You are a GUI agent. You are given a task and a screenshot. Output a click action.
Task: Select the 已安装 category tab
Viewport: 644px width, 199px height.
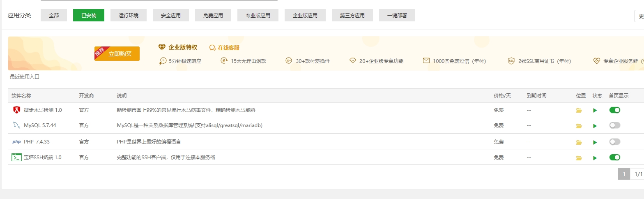click(89, 15)
